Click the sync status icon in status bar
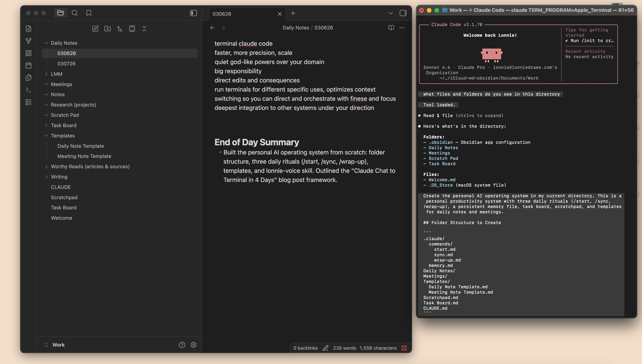This screenshot has height=364, width=642. tap(404, 348)
